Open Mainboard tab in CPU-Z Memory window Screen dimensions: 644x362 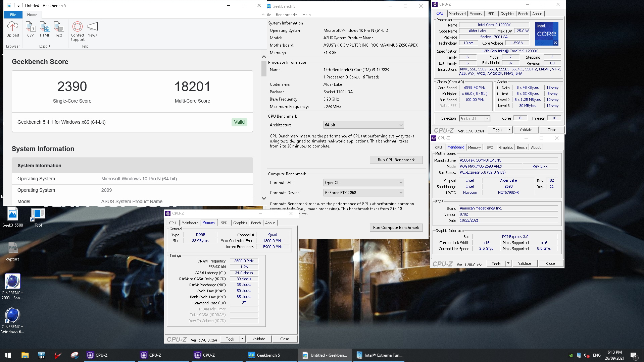coord(190,223)
